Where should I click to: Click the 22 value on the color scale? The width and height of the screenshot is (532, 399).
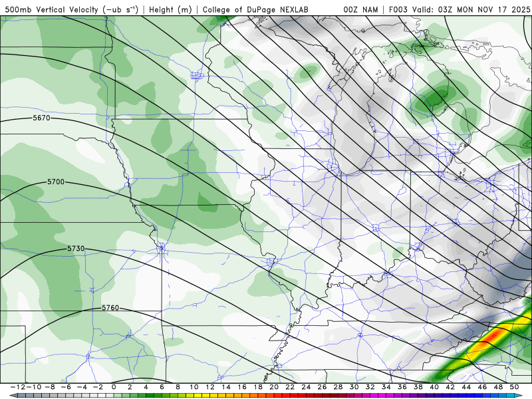click(x=290, y=387)
